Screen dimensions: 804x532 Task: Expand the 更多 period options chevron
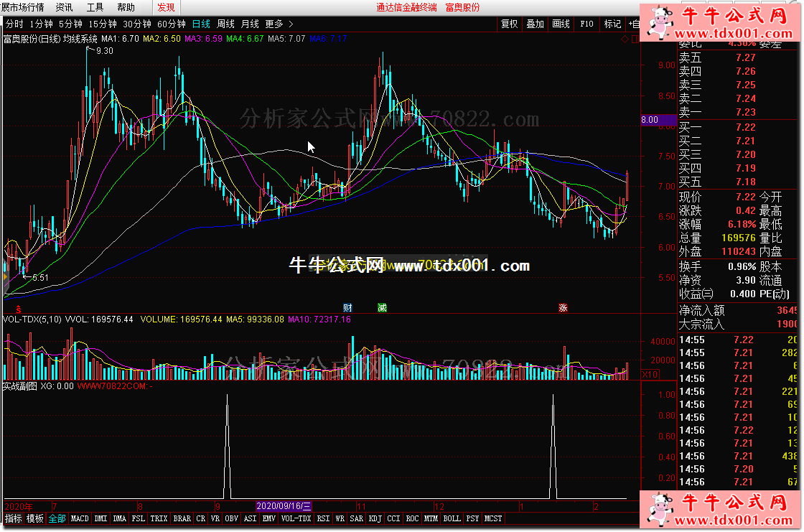pyautogui.click(x=291, y=24)
